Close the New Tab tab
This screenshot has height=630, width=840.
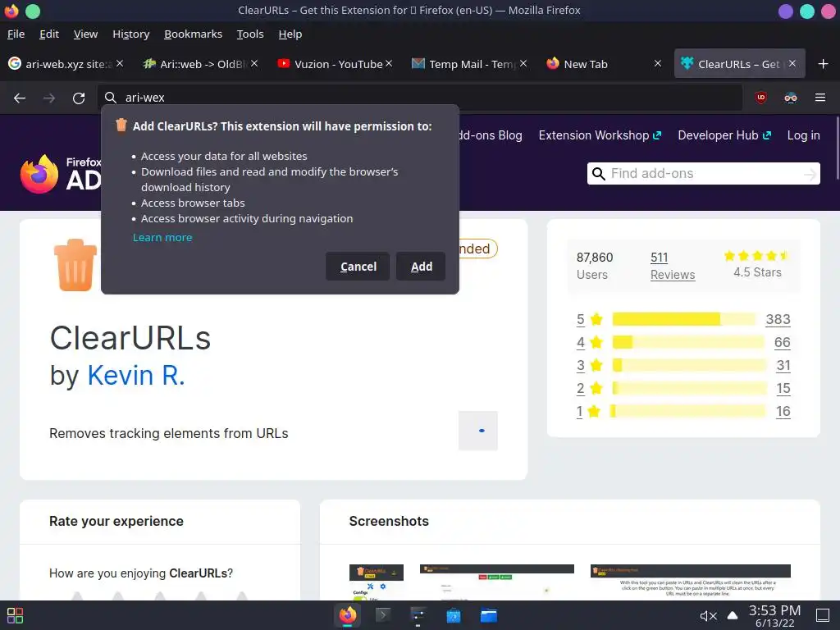tap(658, 63)
